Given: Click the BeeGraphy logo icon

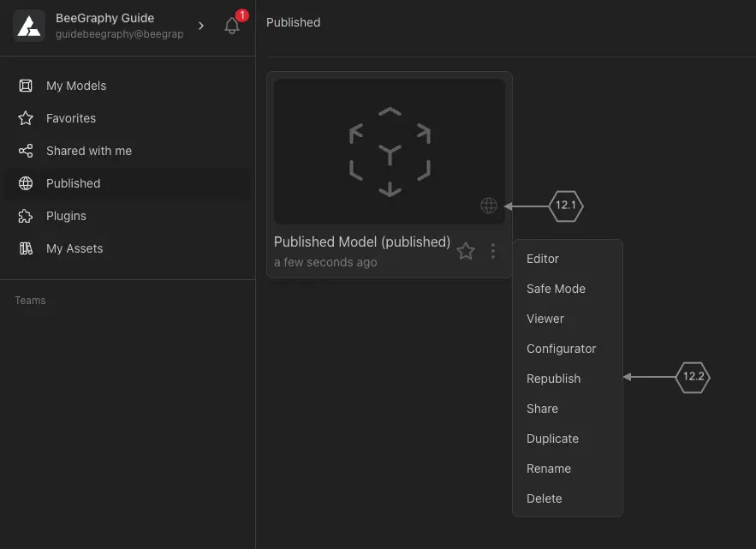Looking at the screenshot, I should [29, 27].
